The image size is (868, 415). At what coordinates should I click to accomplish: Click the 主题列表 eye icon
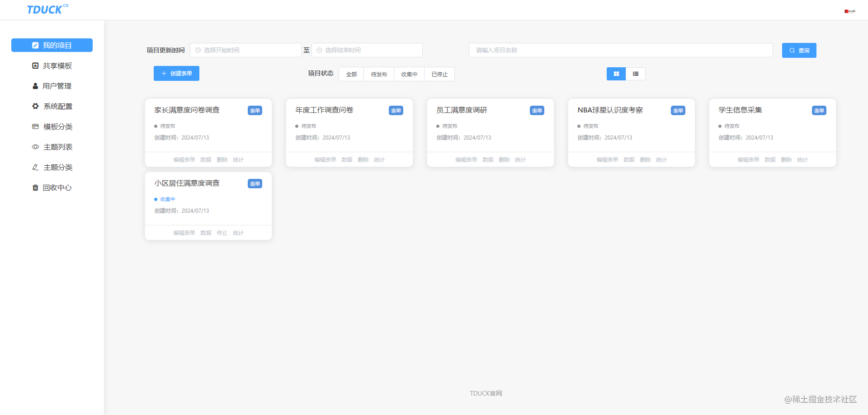tap(35, 147)
